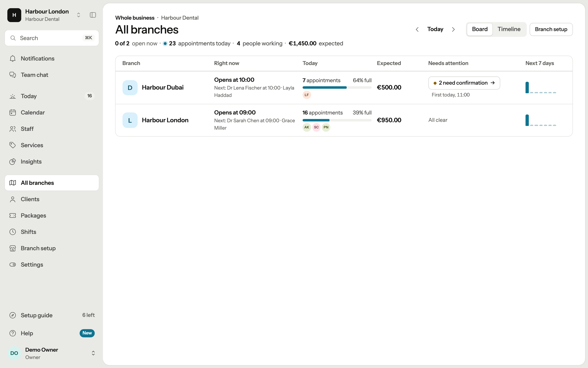Open the Staff people icon
The width and height of the screenshot is (588, 368).
pyautogui.click(x=13, y=129)
